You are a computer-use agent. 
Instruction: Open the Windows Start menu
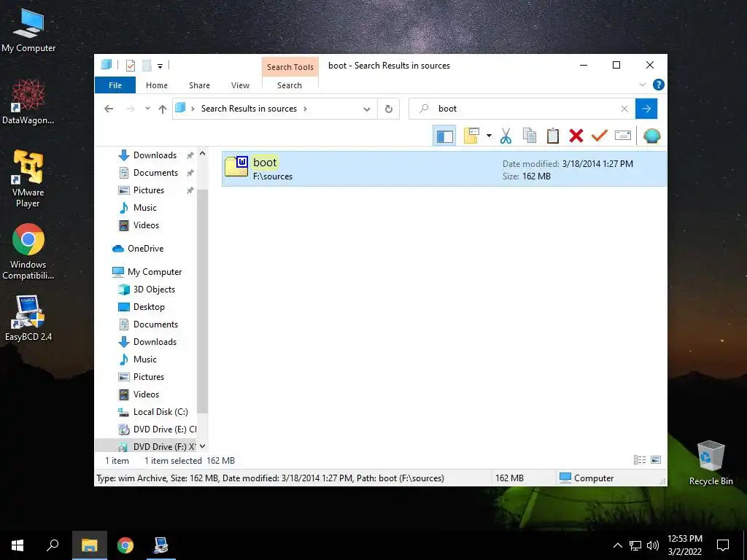click(18, 545)
